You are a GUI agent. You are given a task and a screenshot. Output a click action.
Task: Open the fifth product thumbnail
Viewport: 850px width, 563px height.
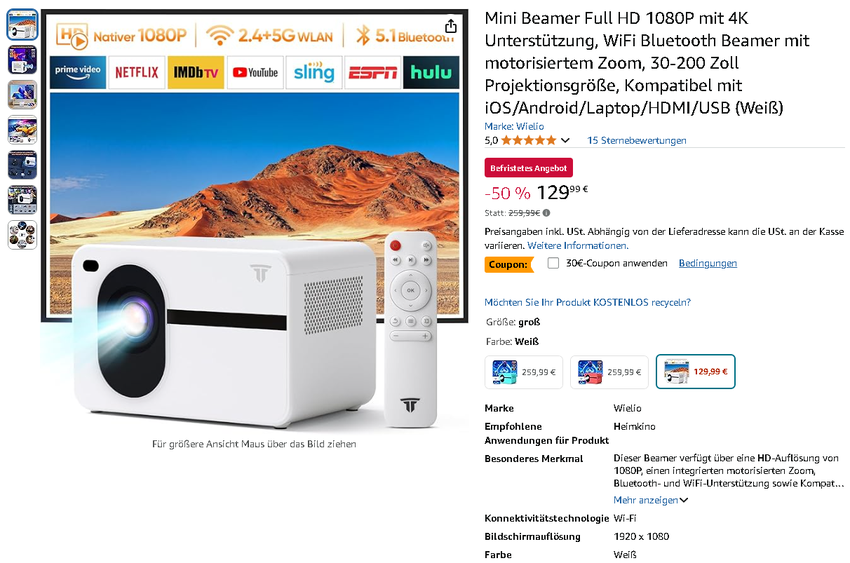22,165
